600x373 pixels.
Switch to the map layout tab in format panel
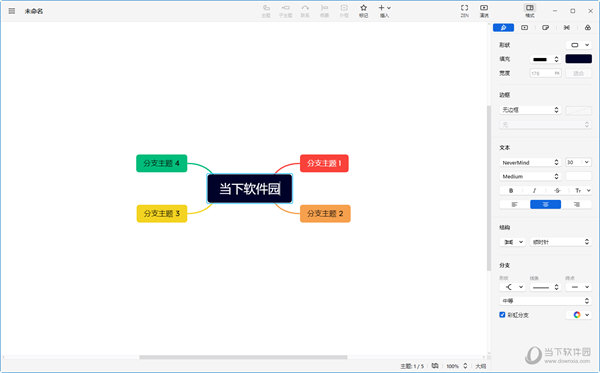tap(567, 28)
